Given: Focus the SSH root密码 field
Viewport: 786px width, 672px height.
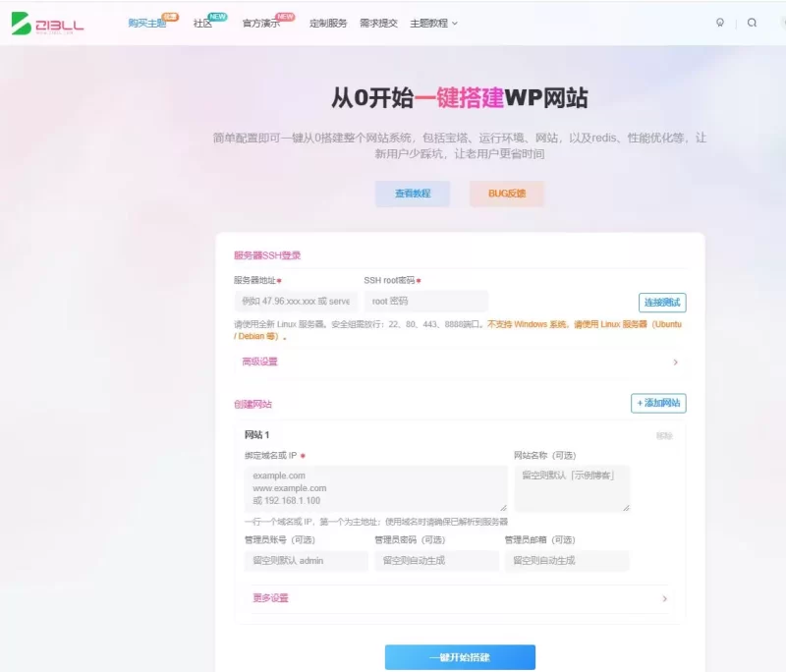Looking at the screenshot, I should pos(426,302).
